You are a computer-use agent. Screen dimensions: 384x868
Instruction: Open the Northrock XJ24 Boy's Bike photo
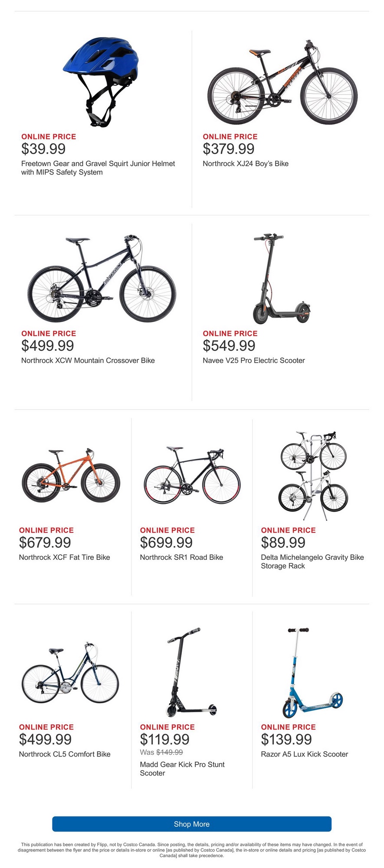[282, 82]
